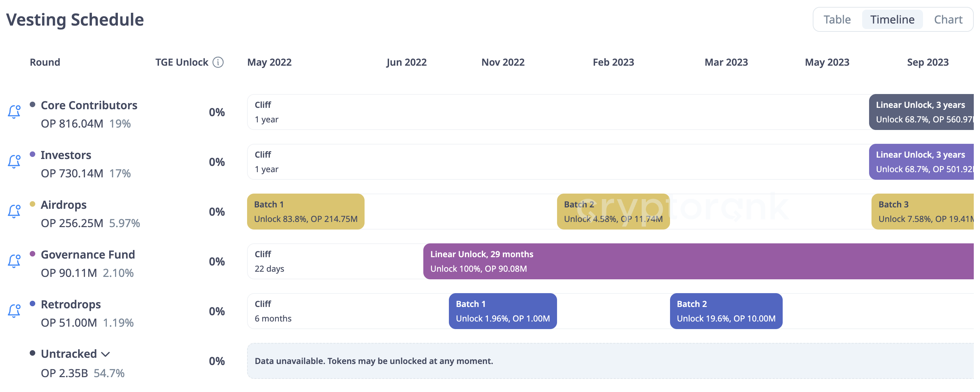This screenshot has width=980, height=392.
Task: Click Retrodrops Batch 2 unlock block
Action: coord(725,311)
